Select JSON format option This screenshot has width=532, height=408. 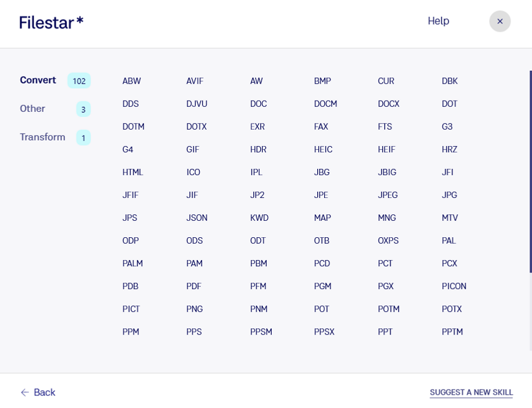click(x=196, y=218)
